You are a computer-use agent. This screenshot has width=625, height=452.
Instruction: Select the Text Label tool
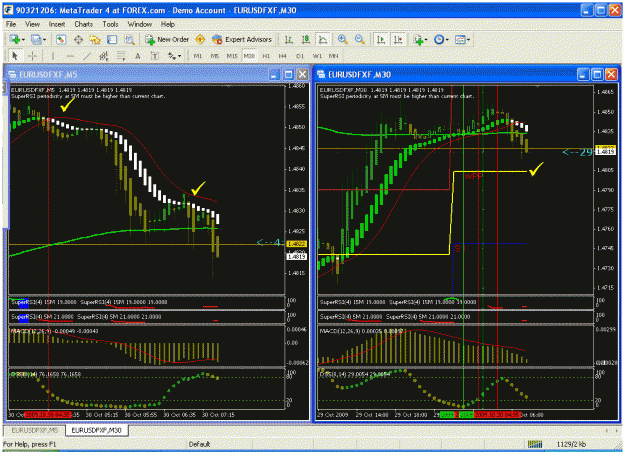point(155,56)
